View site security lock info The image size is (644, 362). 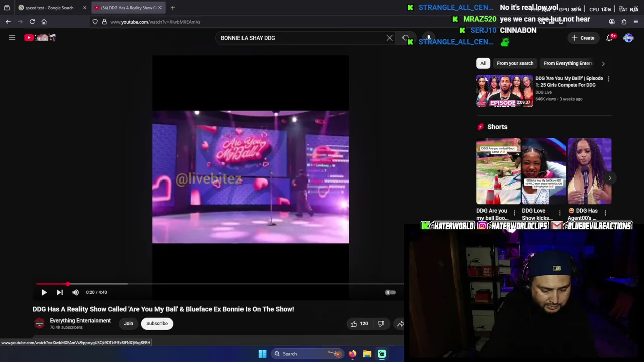coord(104,22)
